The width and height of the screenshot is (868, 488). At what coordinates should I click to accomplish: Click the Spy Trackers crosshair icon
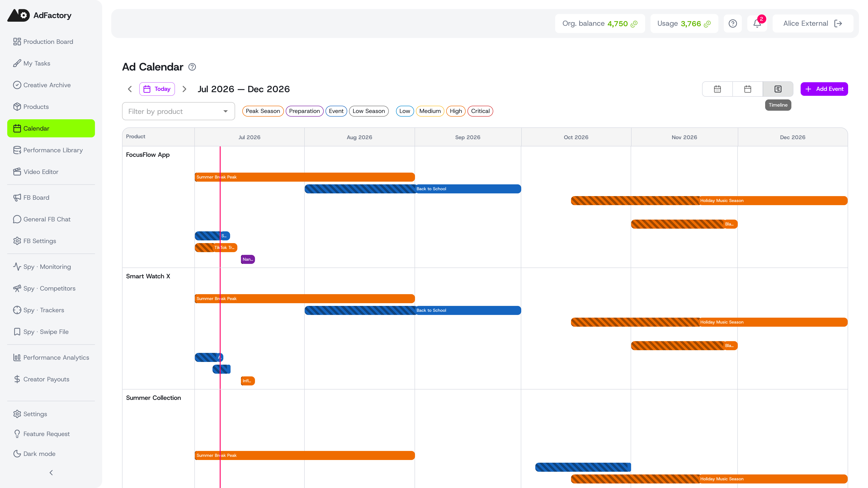coord(17,310)
